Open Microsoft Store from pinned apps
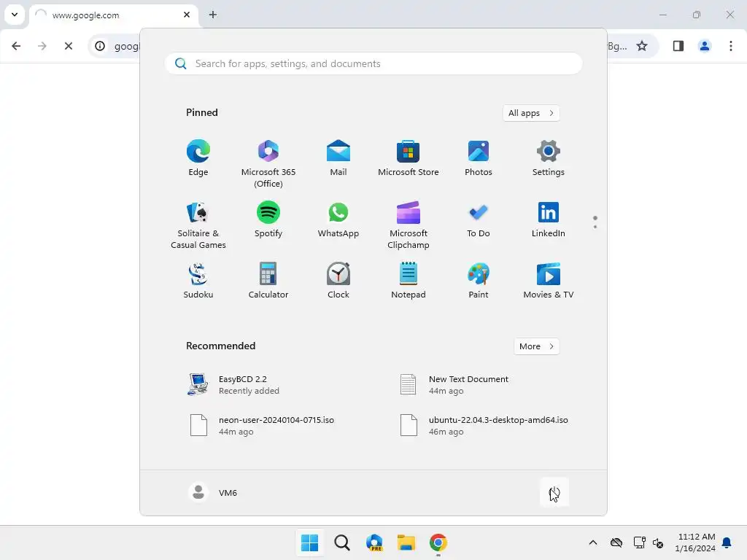Image resolution: width=747 pixels, height=560 pixels. tap(409, 158)
